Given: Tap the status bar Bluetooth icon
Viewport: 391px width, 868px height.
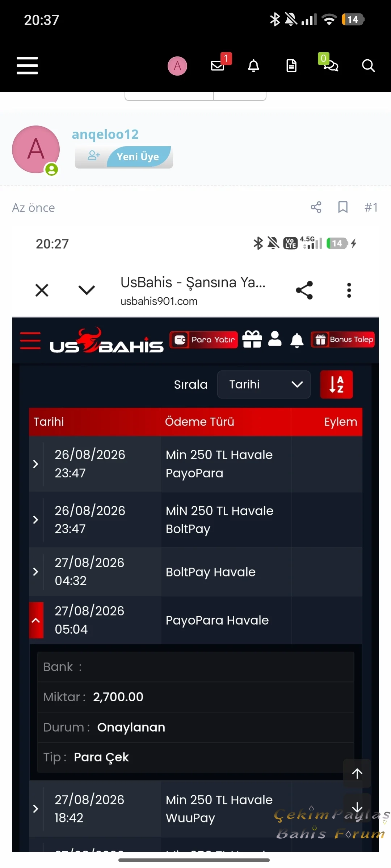Looking at the screenshot, I should tap(275, 20).
